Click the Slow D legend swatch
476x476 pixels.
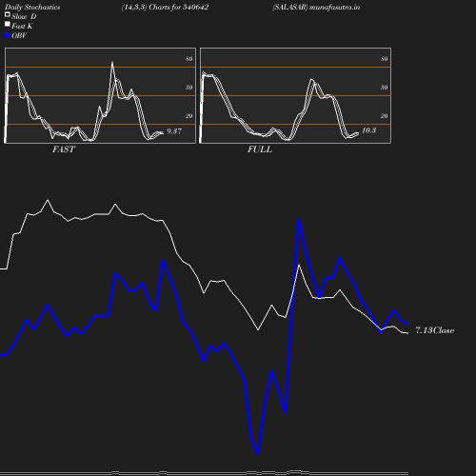pos(8,14)
